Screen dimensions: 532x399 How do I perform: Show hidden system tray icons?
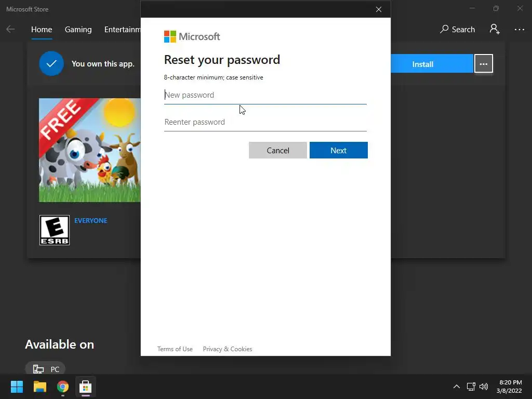457,387
